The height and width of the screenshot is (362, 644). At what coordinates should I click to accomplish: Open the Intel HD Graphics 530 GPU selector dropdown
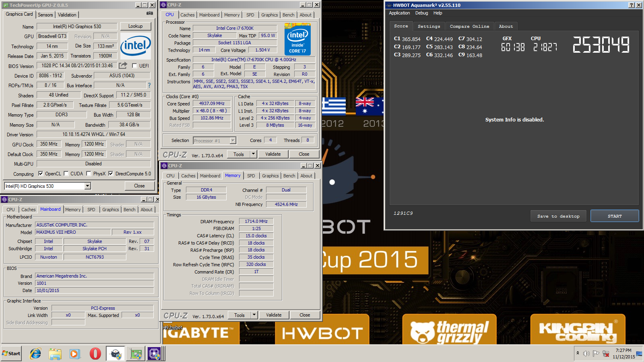[88, 186]
